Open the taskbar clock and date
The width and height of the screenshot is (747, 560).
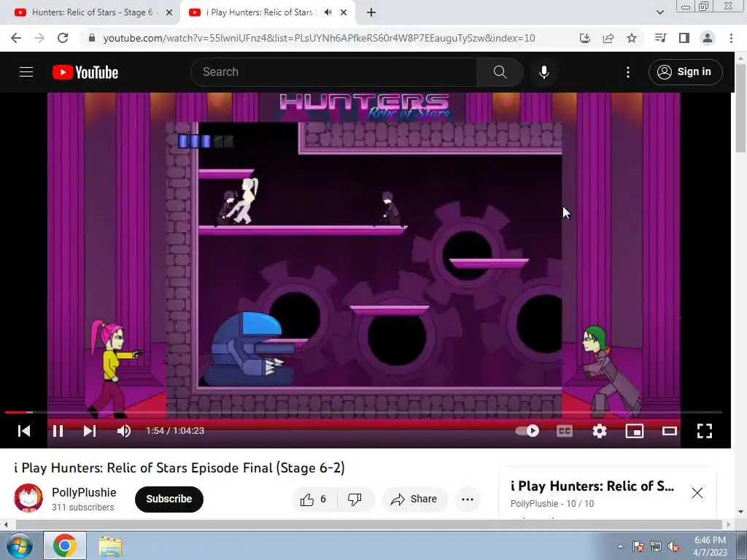(710, 546)
